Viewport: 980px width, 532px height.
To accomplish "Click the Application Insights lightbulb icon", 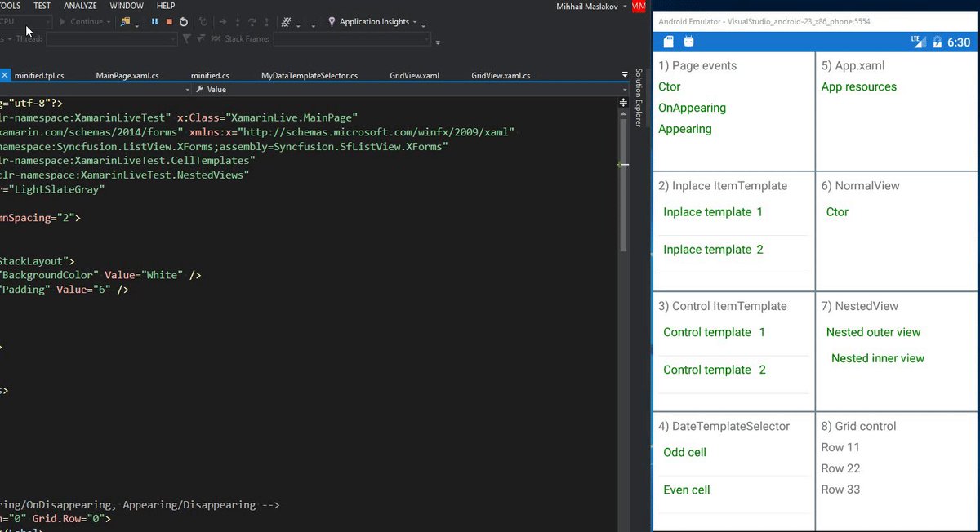I will [x=332, y=22].
